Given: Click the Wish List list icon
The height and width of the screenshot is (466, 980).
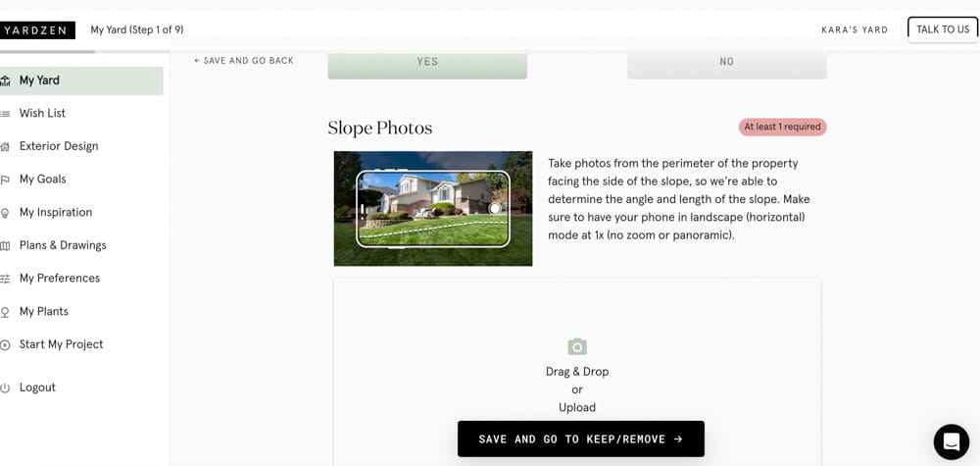Looking at the screenshot, I should click(5, 114).
